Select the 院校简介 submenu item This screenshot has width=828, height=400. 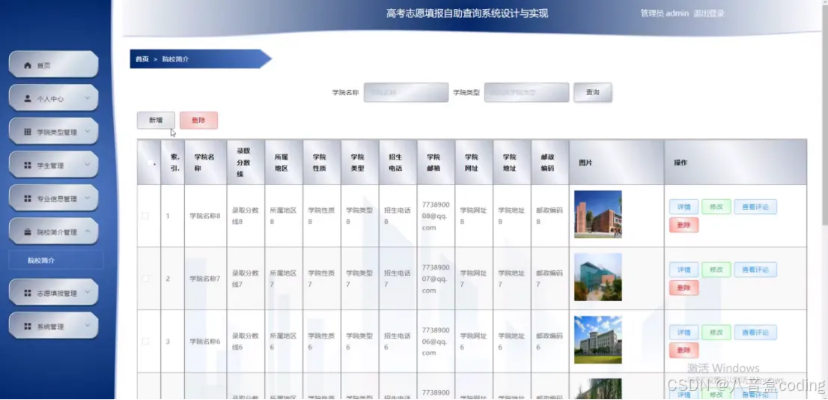(x=55, y=261)
